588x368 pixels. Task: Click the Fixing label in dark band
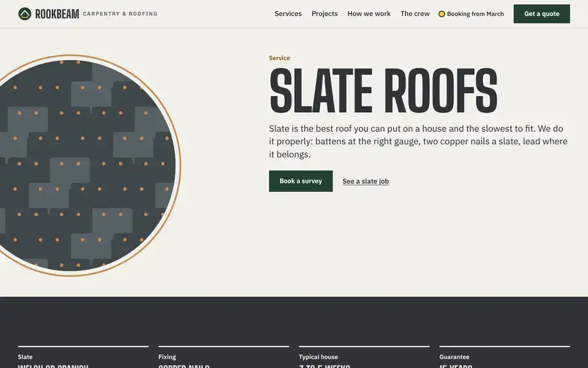click(167, 357)
